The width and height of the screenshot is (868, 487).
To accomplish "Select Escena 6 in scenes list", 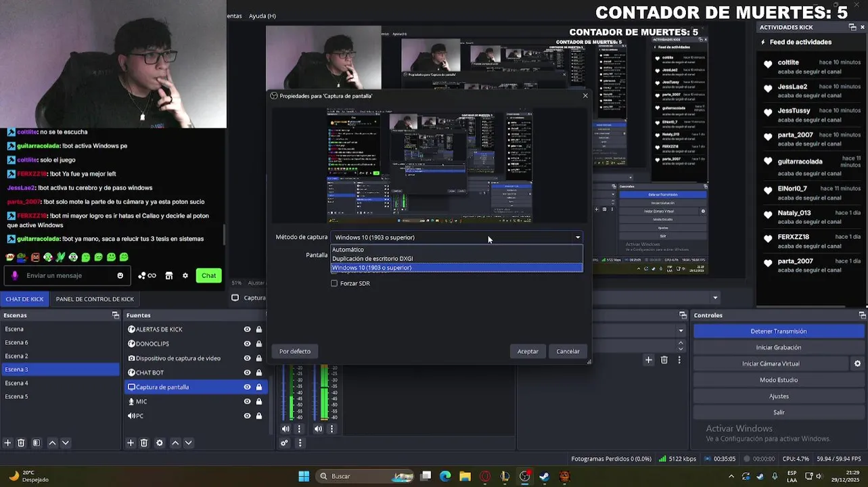I will (60, 342).
